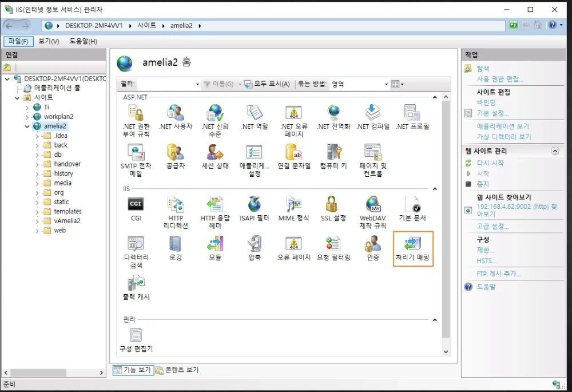The image size is (572, 392).
Task: Open HTTP 응답 헤더 icon
Action: tap(215, 212)
